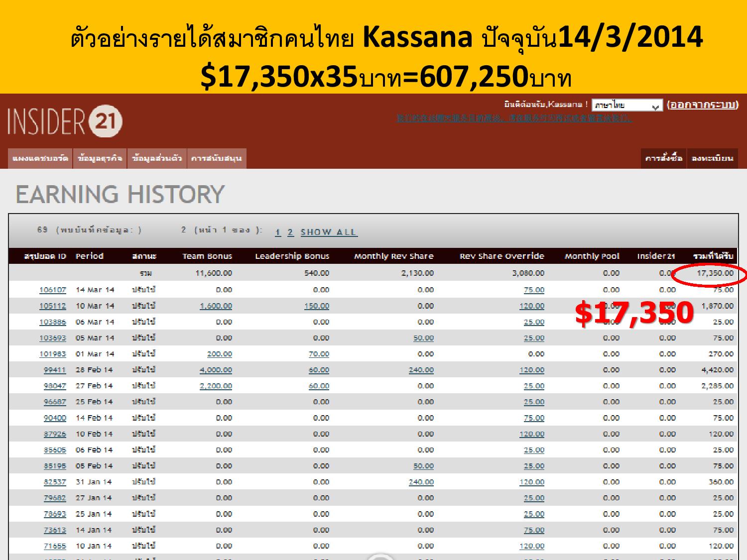
Task: Click the Monthly Rev Share column header
Action: click(394, 256)
